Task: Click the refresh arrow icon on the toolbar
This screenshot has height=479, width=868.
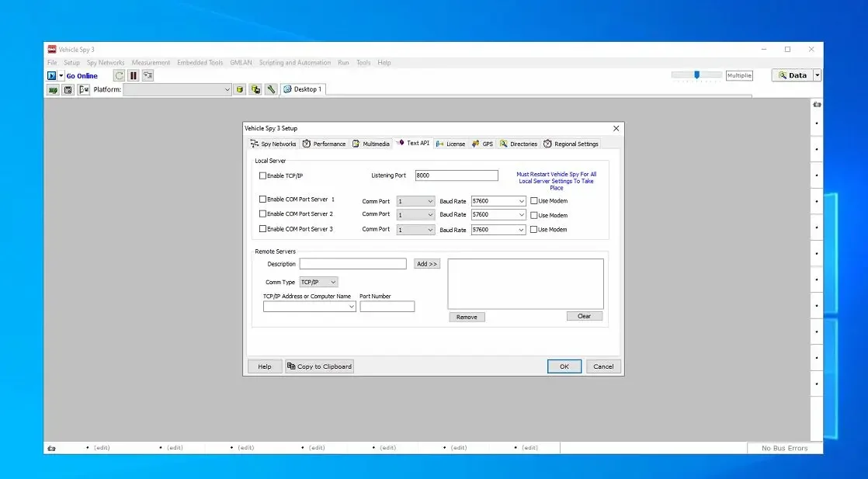Action: [x=119, y=75]
